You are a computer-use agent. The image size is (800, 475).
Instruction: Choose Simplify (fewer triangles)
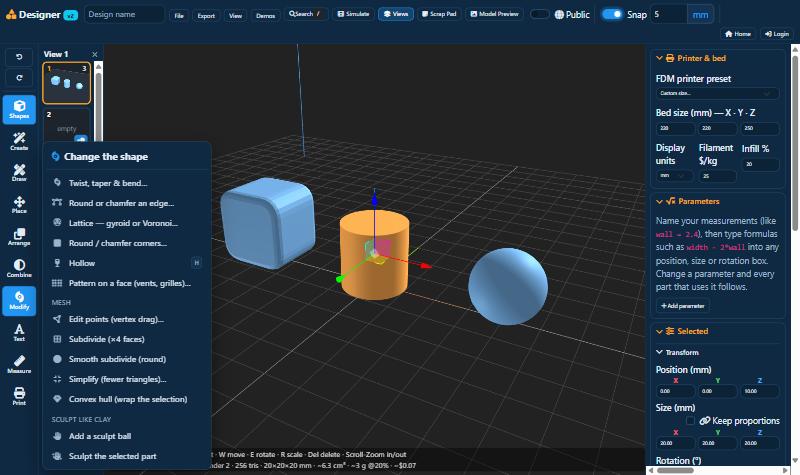pos(127,379)
